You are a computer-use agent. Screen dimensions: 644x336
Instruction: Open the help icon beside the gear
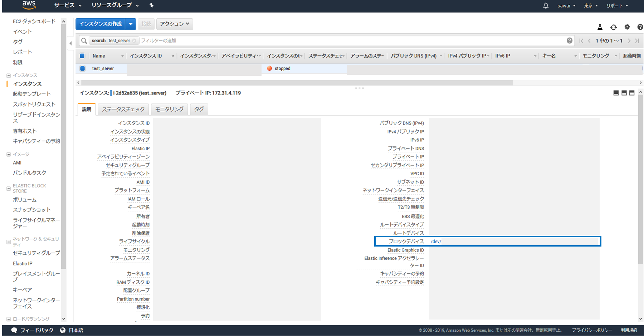[640, 27]
